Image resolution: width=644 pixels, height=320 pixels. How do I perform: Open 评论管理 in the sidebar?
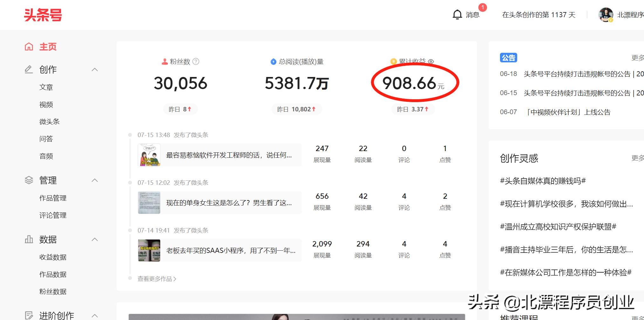(x=53, y=215)
